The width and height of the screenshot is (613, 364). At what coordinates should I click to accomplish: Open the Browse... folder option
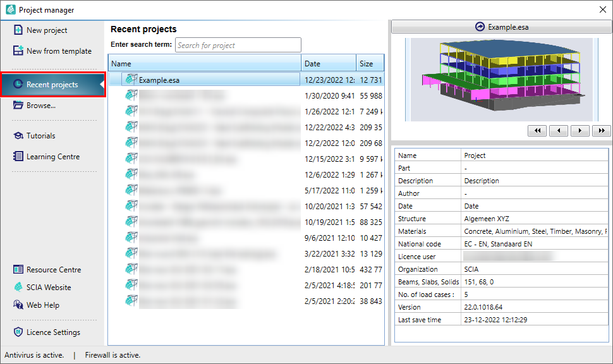coord(40,106)
